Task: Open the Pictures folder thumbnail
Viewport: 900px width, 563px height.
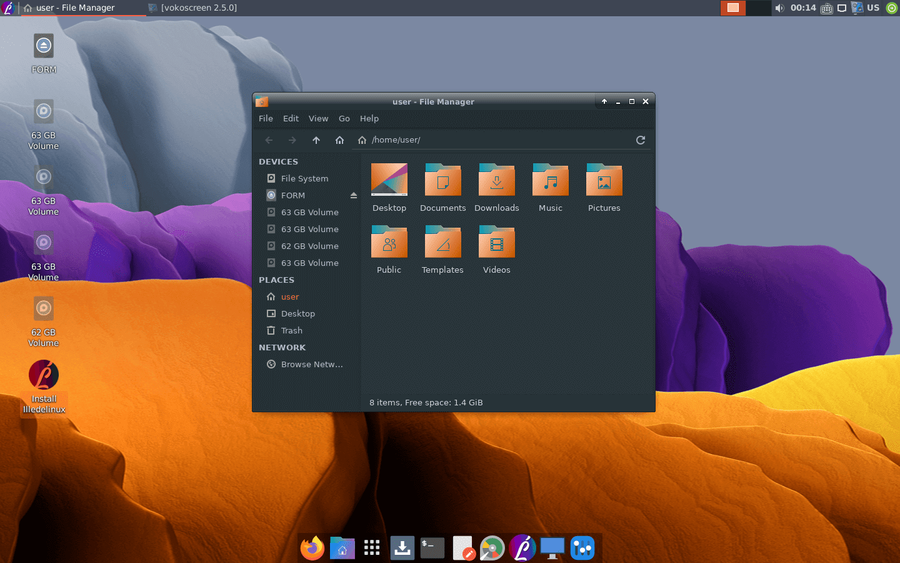Action: click(604, 180)
